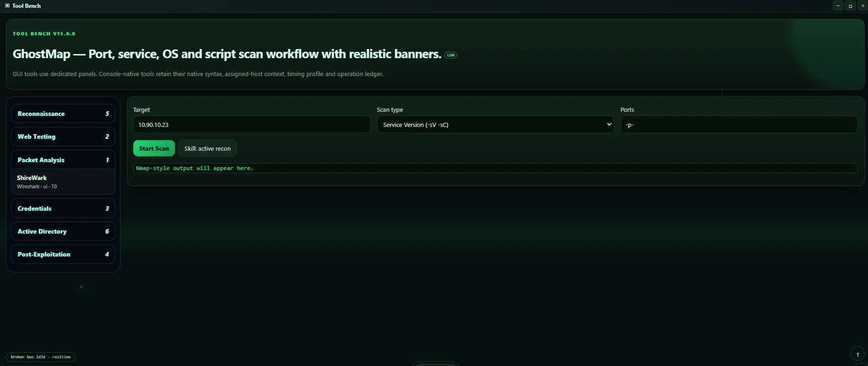Open the Scan type dropdown
Viewport: 868px width, 366px height.
click(495, 125)
